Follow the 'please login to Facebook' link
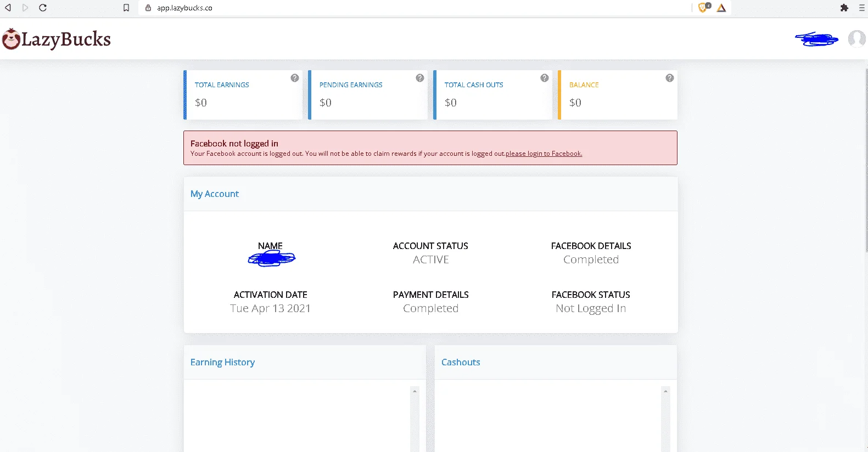The image size is (868, 452). pyautogui.click(x=544, y=154)
